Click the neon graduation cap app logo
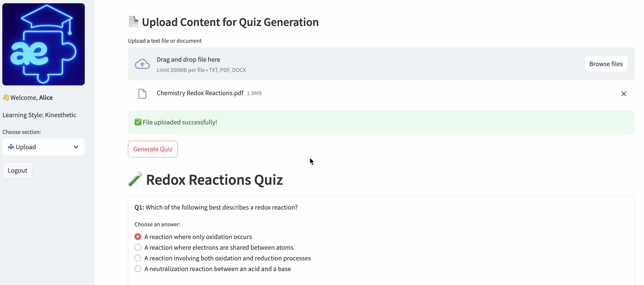The height and width of the screenshot is (285, 644). tap(43, 44)
